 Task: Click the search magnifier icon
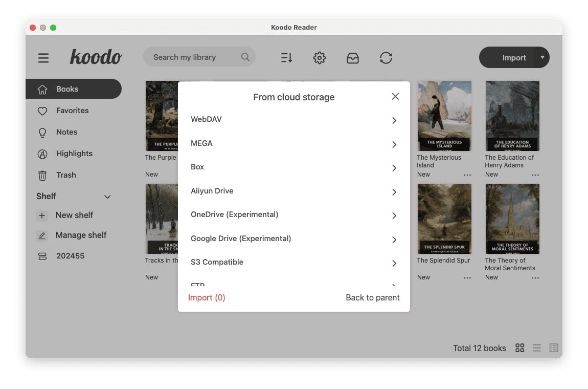(245, 57)
